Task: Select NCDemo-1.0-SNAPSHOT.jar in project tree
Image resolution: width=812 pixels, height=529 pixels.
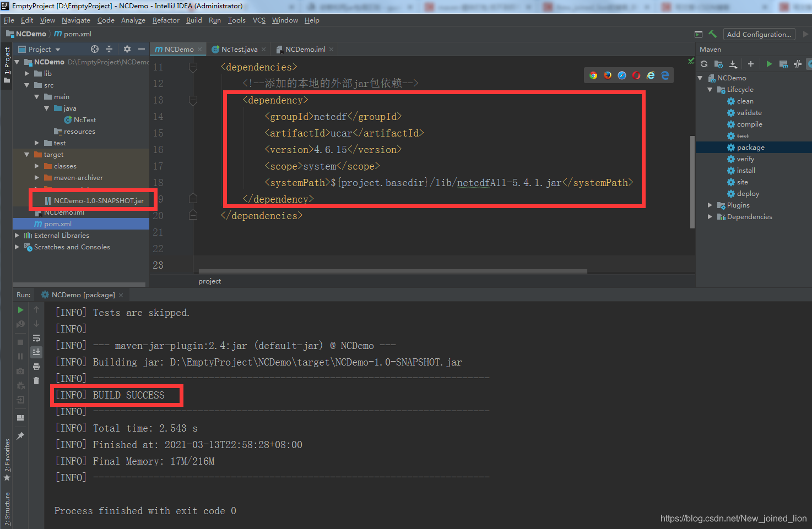Action: 98,201
